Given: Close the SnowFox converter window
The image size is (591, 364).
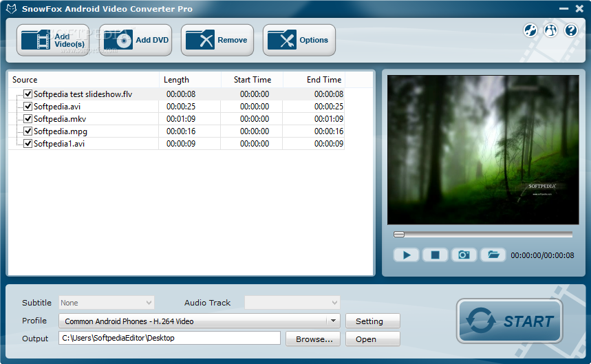Looking at the screenshot, I should click(x=579, y=9).
